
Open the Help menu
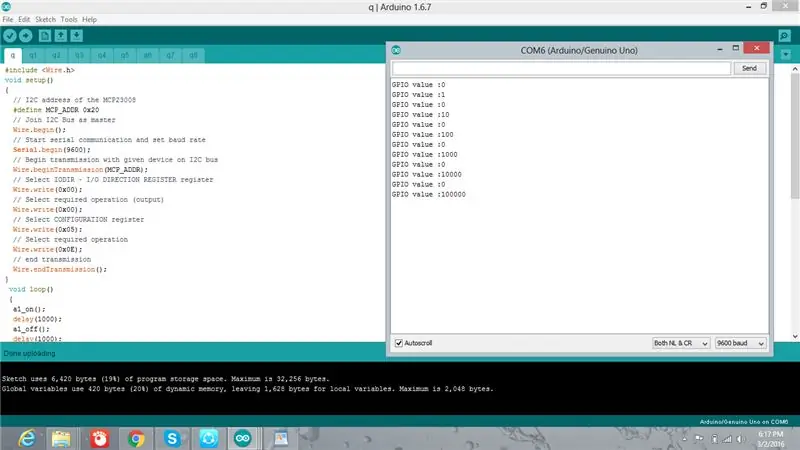pyautogui.click(x=89, y=19)
